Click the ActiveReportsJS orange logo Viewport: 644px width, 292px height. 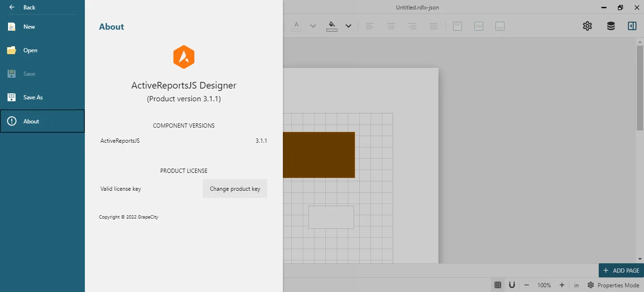tap(184, 57)
